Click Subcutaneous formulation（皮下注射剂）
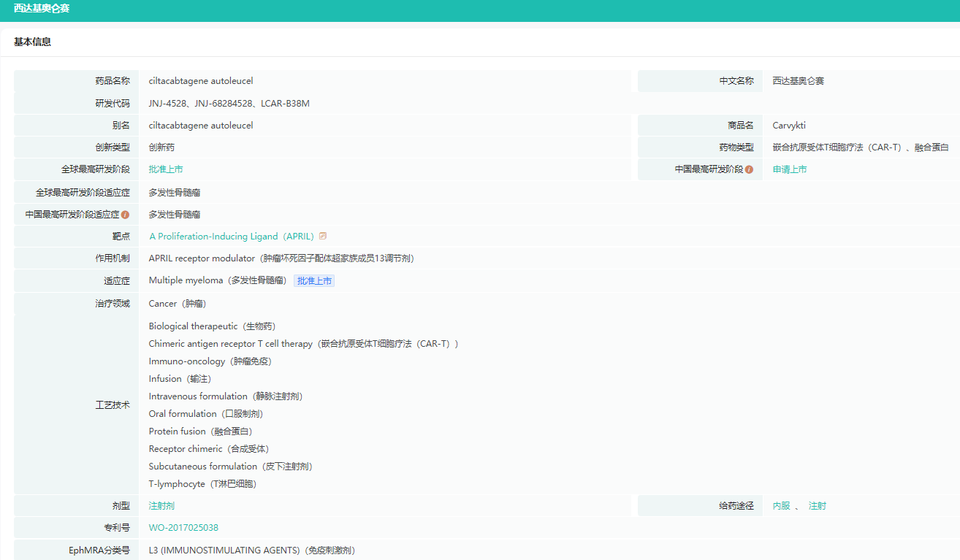Image resolution: width=960 pixels, height=560 pixels. pyautogui.click(x=231, y=467)
